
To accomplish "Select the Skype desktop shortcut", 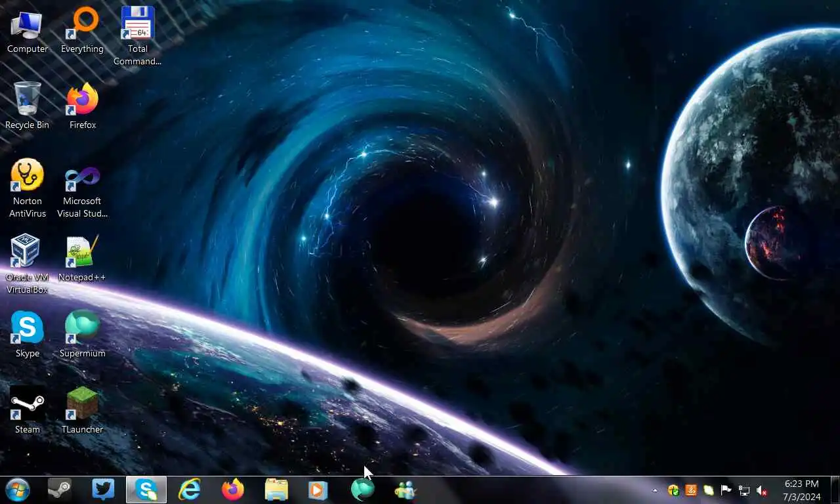I will (27, 335).
